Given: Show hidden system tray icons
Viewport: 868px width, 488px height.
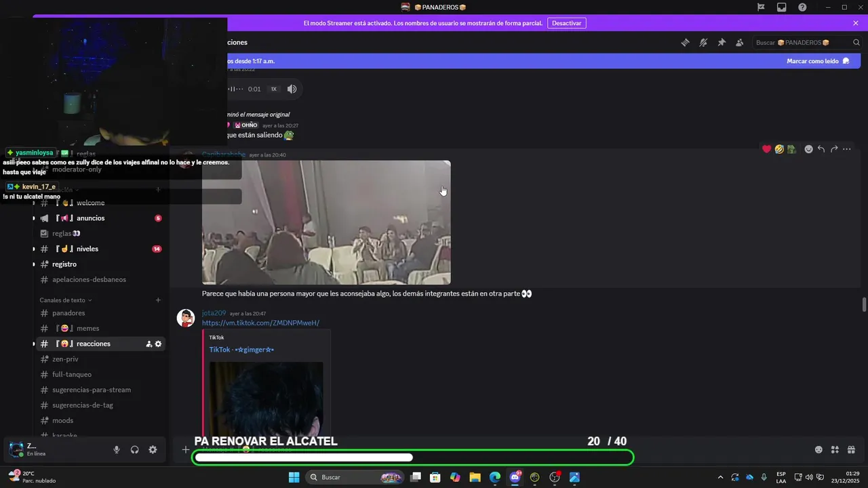Looking at the screenshot, I should (x=720, y=477).
